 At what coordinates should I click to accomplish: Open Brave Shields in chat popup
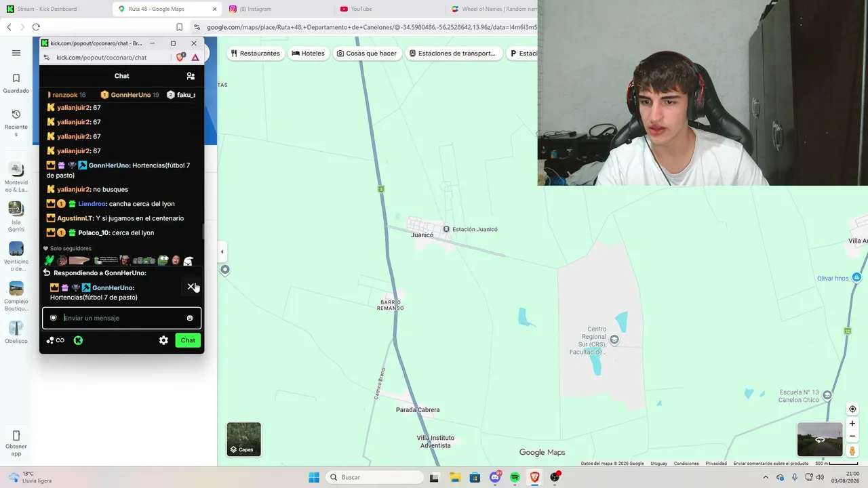[180, 58]
